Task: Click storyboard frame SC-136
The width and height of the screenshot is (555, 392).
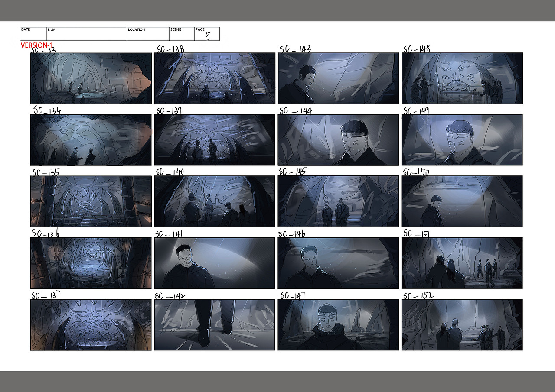Action: [x=91, y=263]
